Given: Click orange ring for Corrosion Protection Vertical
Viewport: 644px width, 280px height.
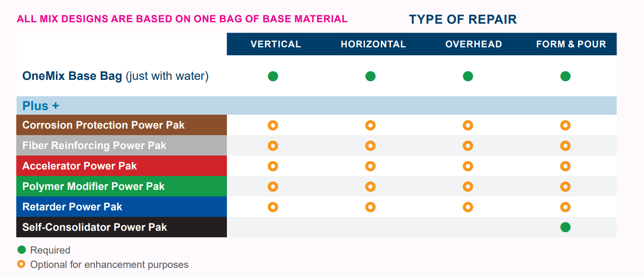Looking at the screenshot, I should point(273,125).
